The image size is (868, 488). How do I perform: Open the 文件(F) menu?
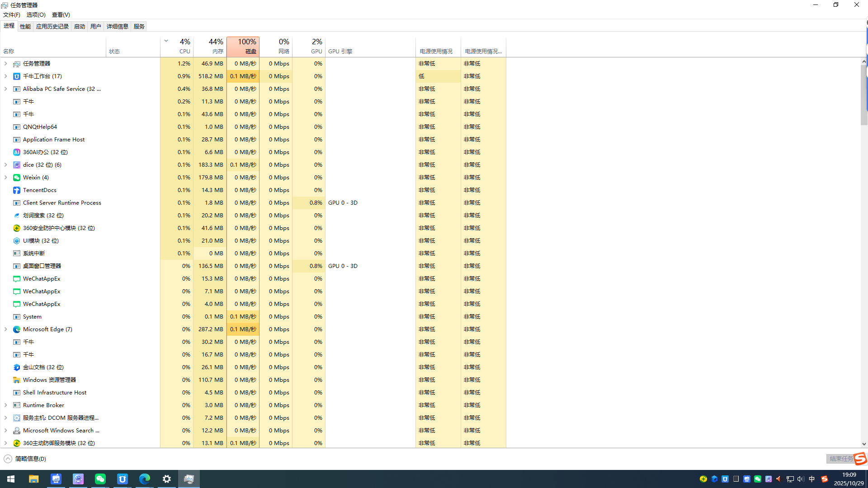(x=12, y=15)
